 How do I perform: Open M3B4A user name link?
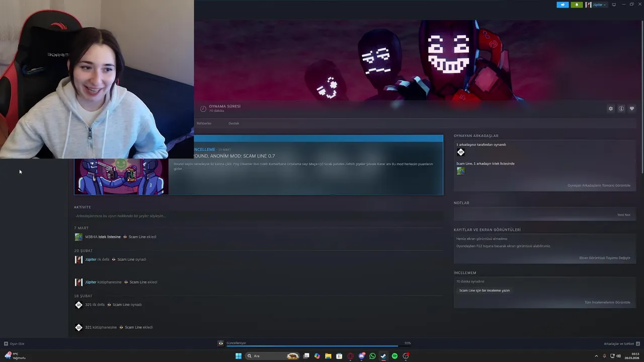[91, 237]
